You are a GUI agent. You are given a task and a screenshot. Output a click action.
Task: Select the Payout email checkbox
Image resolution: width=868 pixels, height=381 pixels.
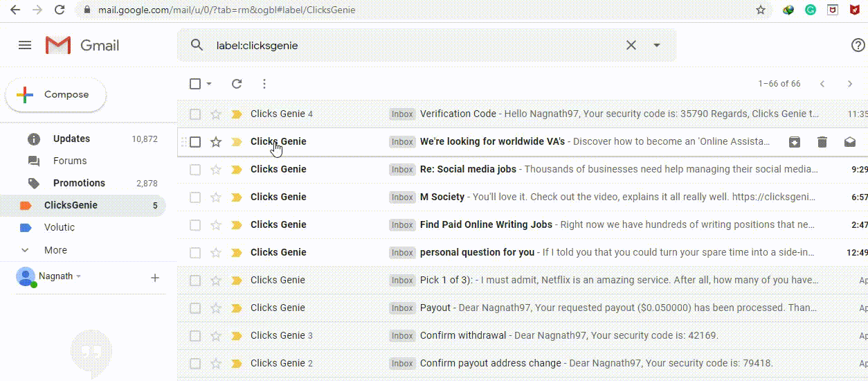coord(195,308)
